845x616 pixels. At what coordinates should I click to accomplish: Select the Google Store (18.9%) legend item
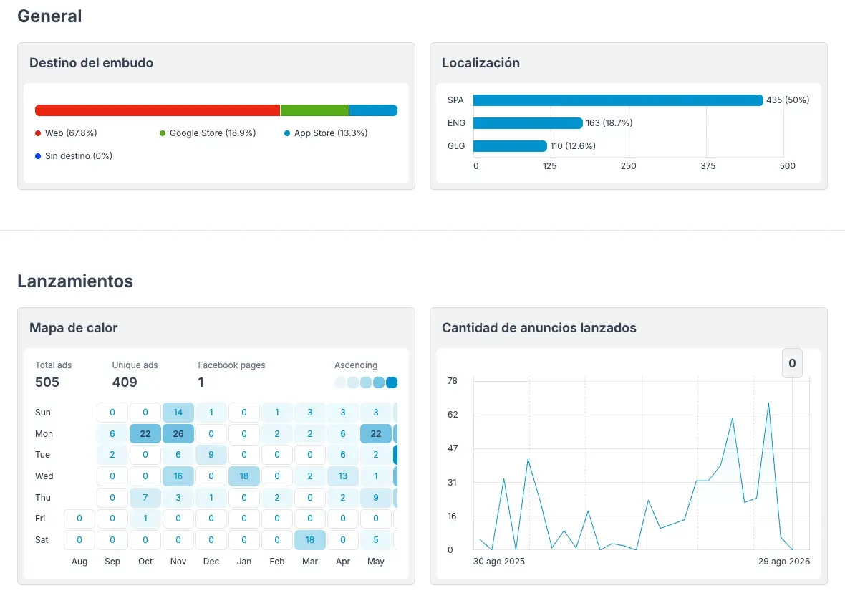tap(208, 133)
